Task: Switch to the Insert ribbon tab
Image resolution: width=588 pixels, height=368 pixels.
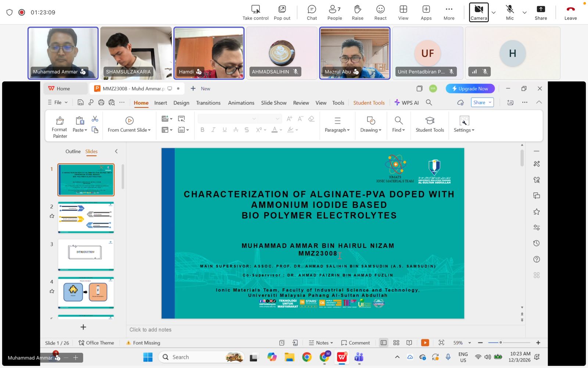Action: point(161,103)
